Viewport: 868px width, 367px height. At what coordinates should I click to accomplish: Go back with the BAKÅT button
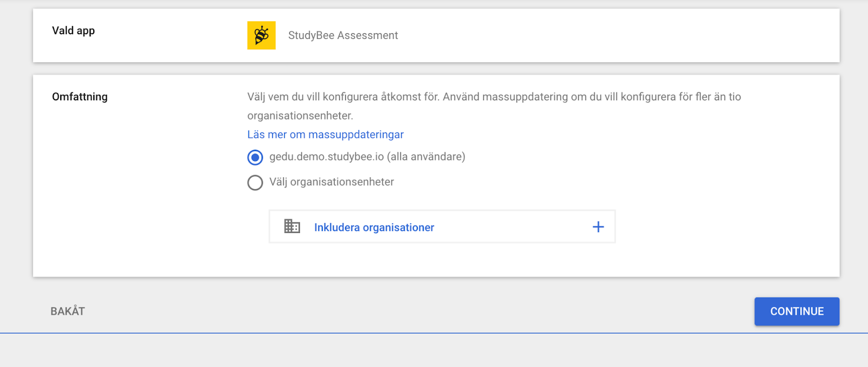68,311
